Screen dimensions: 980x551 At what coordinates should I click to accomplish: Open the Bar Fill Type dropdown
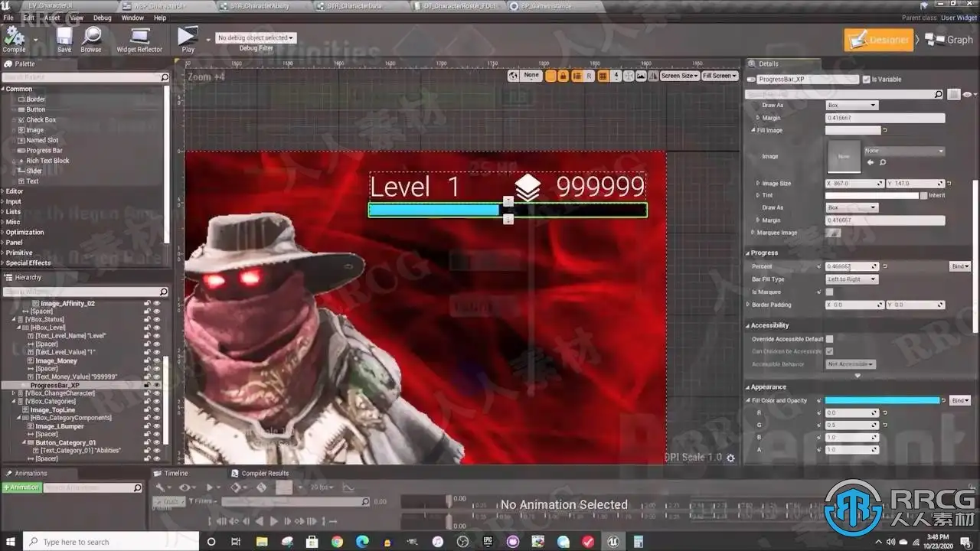(x=852, y=279)
